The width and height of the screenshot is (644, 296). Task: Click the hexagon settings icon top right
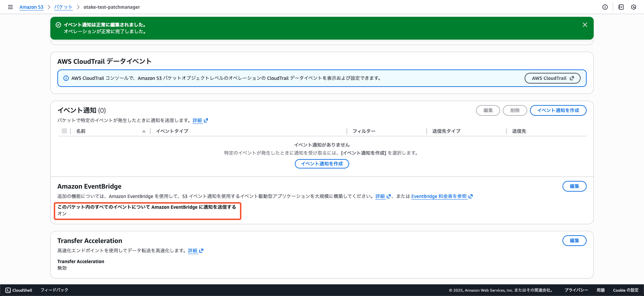point(634,7)
